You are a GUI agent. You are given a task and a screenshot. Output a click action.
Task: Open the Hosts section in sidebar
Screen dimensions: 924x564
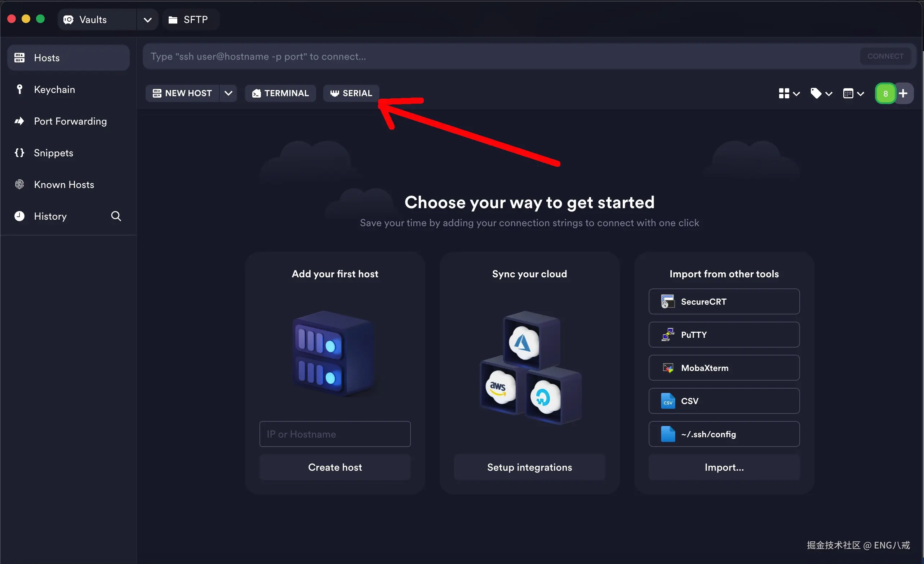pos(68,58)
